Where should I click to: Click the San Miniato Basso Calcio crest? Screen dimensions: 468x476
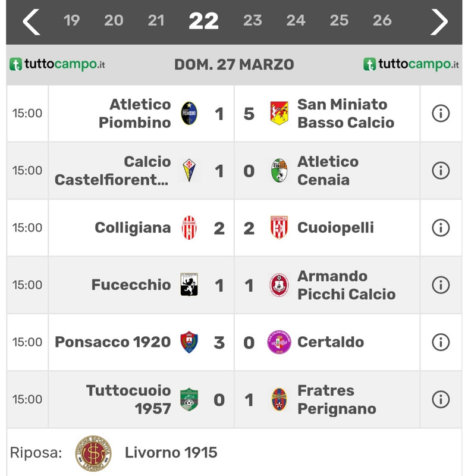point(279,113)
